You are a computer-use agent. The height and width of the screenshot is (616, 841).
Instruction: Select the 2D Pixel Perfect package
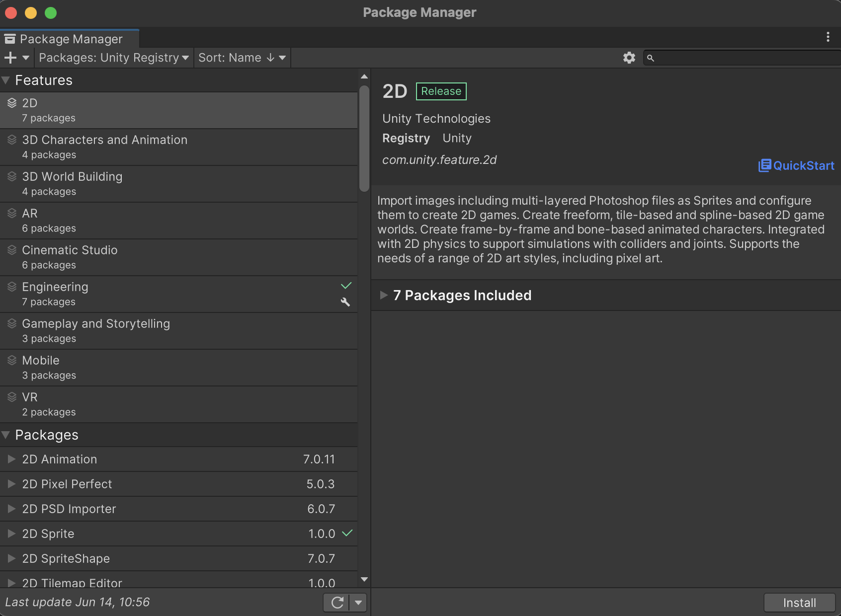point(178,484)
